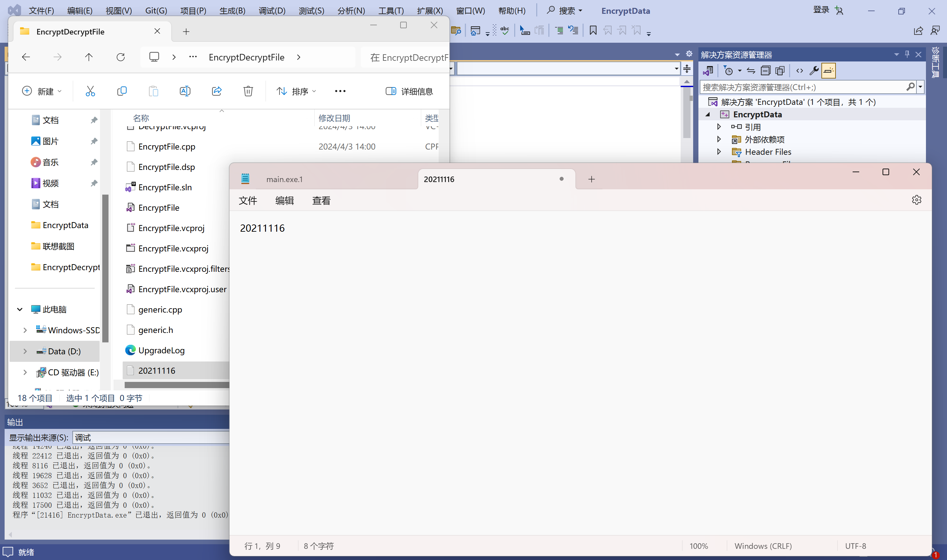The height and width of the screenshot is (560, 947).
Task: Open EncryptFile.sln in the file list
Action: click(165, 188)
